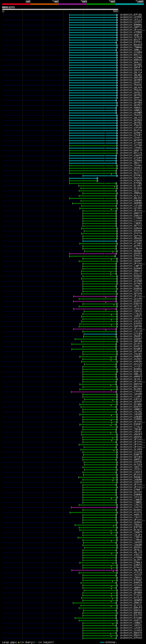Image resolution: width=146 pixels, height=644 pixels.
Task: Click the purple alignment bar for C0A7T6
Action: [94, 507]
